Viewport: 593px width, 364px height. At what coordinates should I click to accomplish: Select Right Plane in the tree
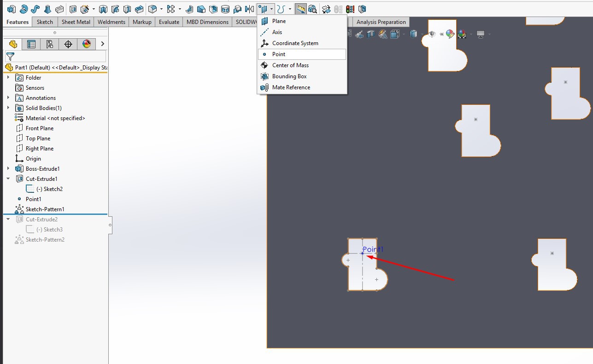40,149
